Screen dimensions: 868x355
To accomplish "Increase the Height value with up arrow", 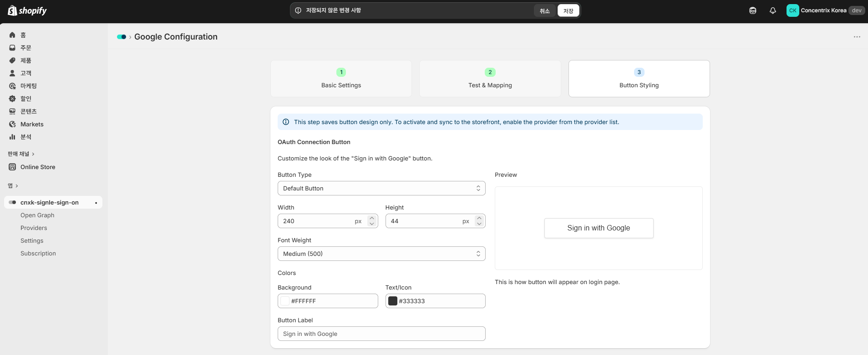I will tap(479, 218).
